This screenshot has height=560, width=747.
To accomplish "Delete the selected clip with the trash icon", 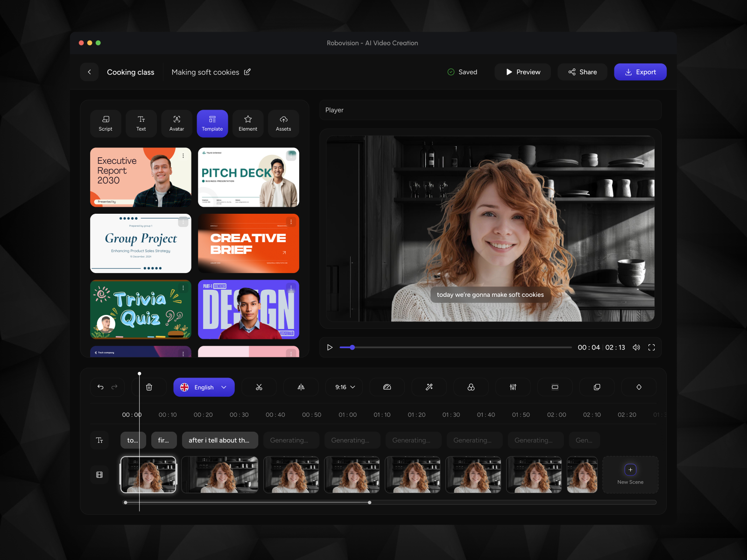I will [149, 387].
